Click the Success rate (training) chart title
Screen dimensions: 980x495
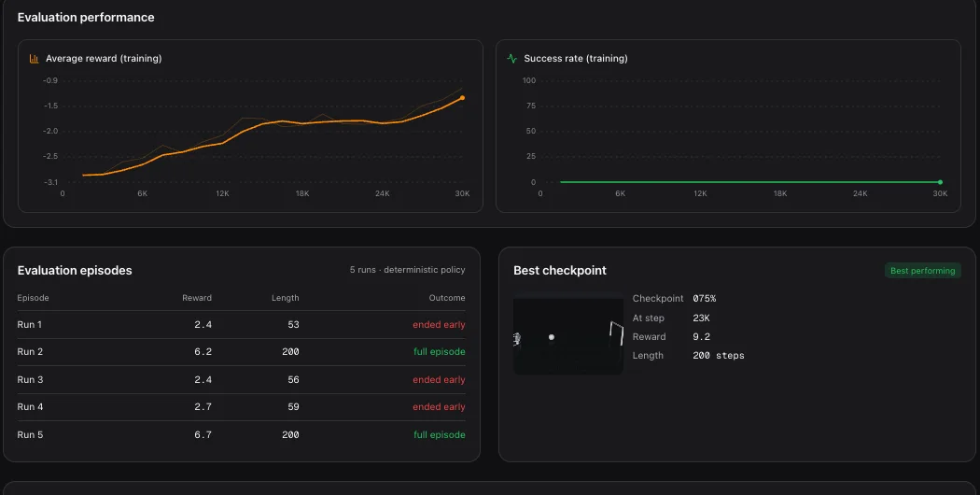tap(576, 59)
